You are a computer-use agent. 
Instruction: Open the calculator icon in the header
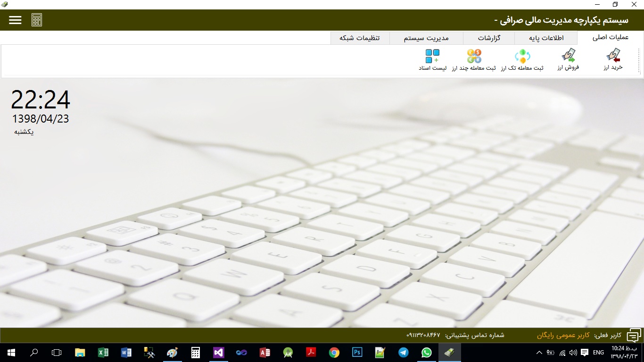pyautogui.click(x=37, y=20)
